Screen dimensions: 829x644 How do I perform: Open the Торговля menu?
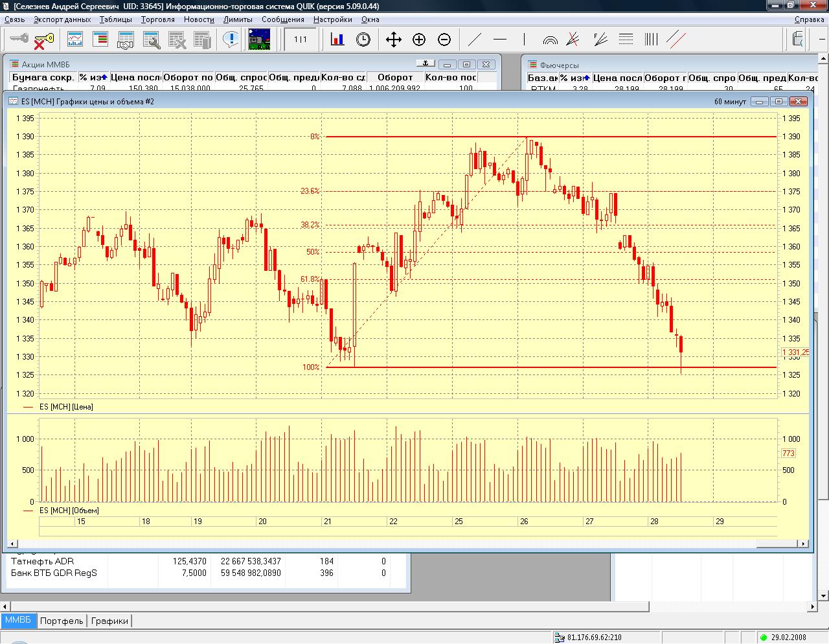click(158, 19)
